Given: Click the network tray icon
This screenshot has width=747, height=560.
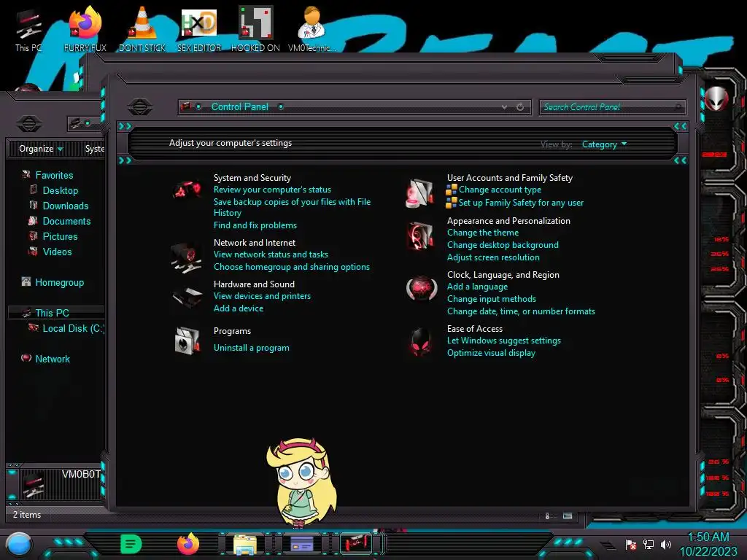Looking at the screenshot, I should coord(649,545).
